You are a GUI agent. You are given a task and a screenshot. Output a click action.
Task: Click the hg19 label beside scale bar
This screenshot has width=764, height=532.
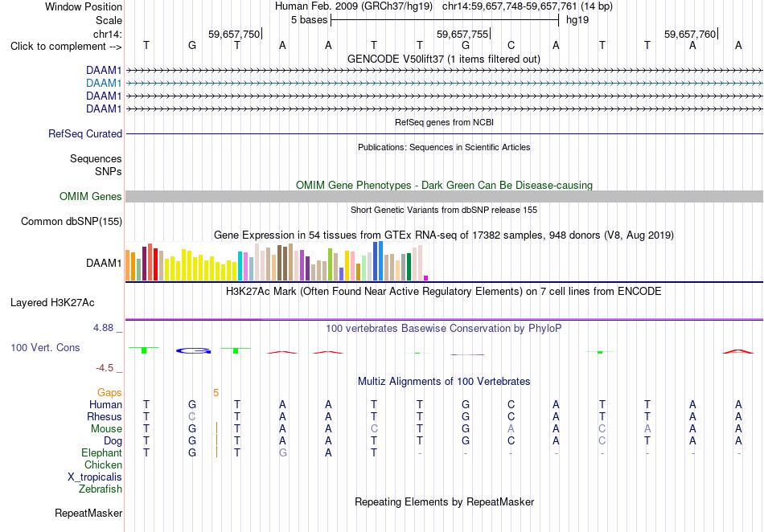[x=577, y=20]
